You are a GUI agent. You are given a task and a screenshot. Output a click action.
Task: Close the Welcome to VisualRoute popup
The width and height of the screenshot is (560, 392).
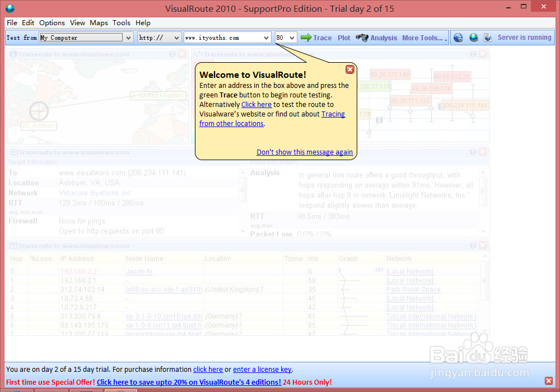point(350,69)
